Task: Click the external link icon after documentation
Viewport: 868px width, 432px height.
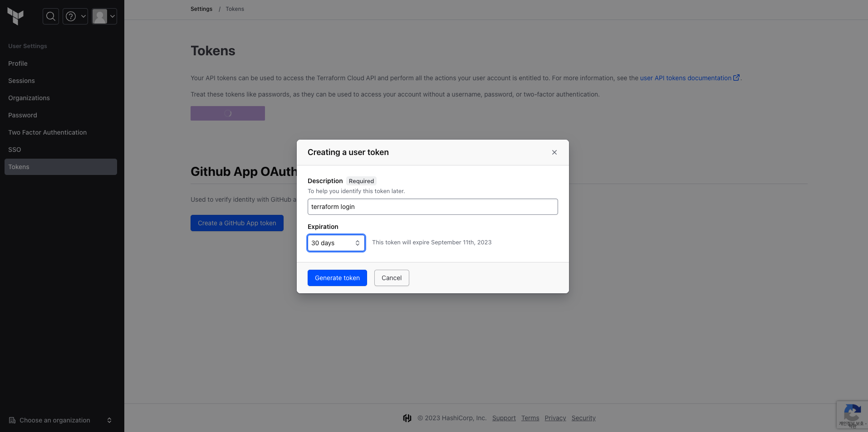Action: coord(736,78)
